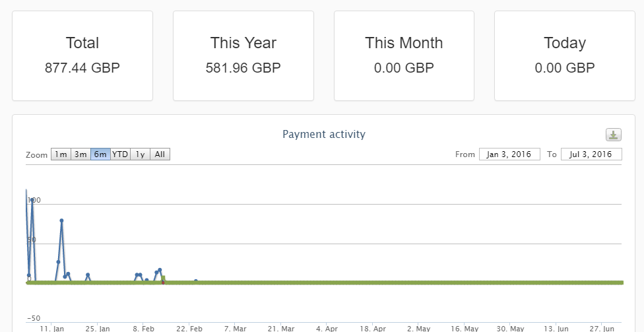Viewport: 644px width, 332px height.
Task: Select the 3m zoom range
Action: (80, 154)
